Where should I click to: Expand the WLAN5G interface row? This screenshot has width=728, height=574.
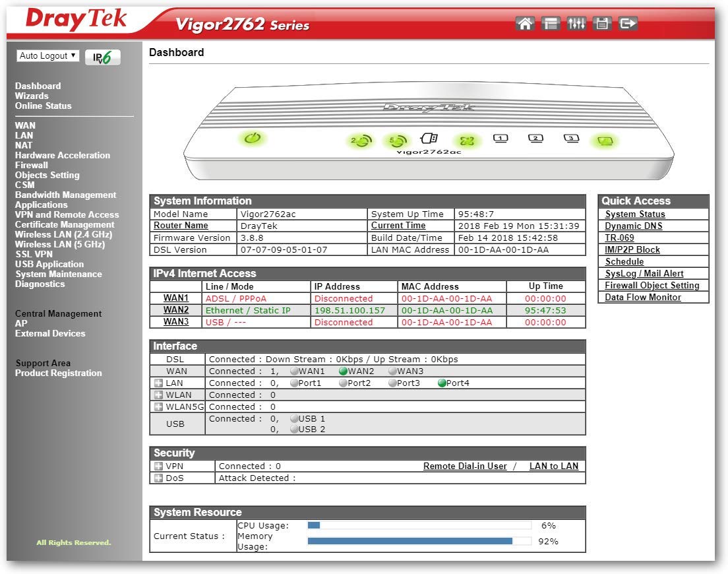(x=158, y=407)
